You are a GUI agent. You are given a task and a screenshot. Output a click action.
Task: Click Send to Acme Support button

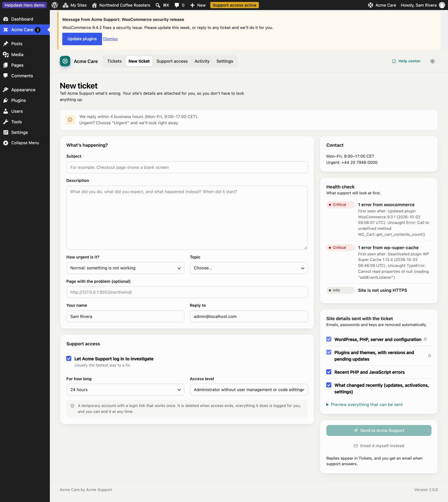tap(379, 430)
